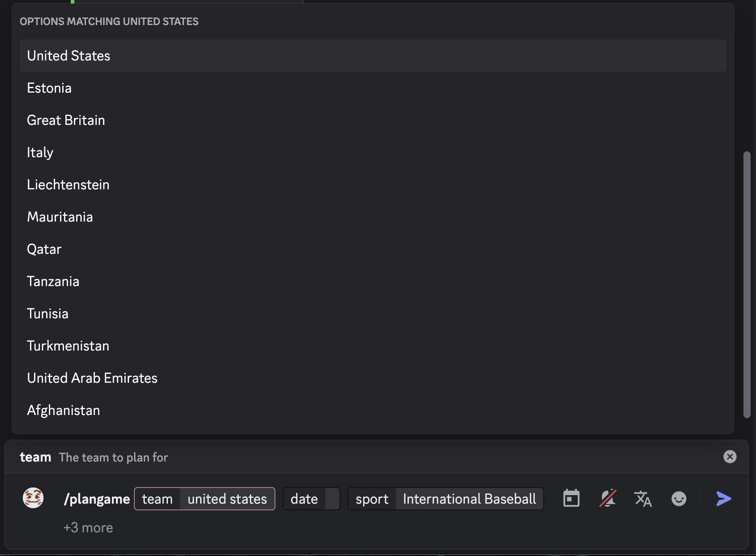Choose Estonia from autocomplete list
The width and height of the screenshot is (756, 556).
pyautogui.click(x=49, y=88)
